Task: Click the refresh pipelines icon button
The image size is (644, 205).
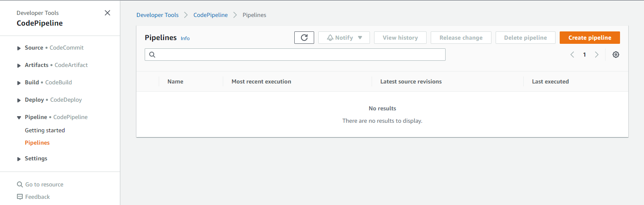Action: (304, 38)
